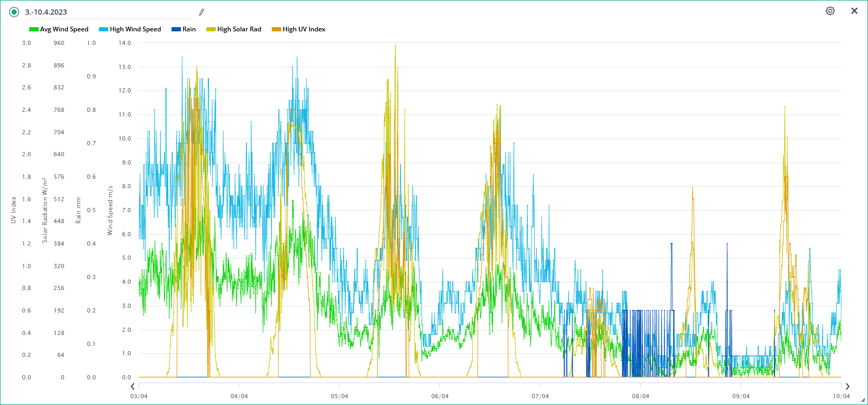Screen dimensions: 868x405
Task: Click the Wind Speed m/s axis title
Action: click(x=110, y=210)
